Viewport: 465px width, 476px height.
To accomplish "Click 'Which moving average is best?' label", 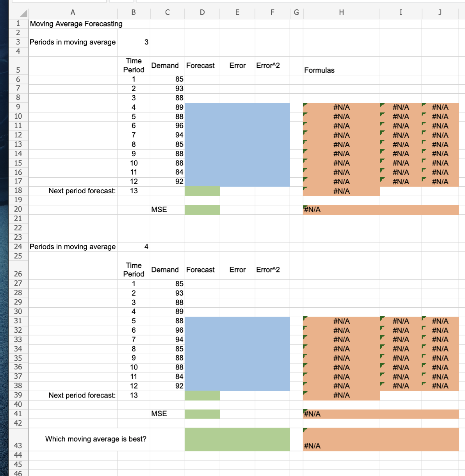I will (x=96, y=439).
